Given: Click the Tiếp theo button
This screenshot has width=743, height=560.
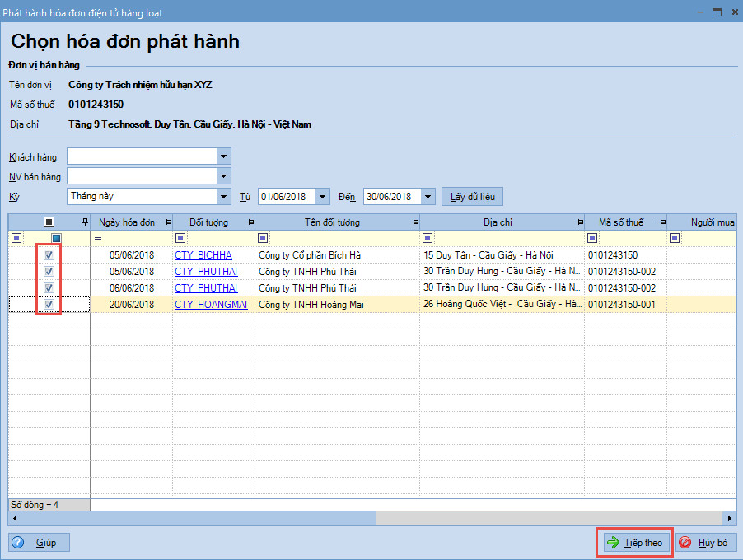Looking at the screenshot, I should coord(634,543).
